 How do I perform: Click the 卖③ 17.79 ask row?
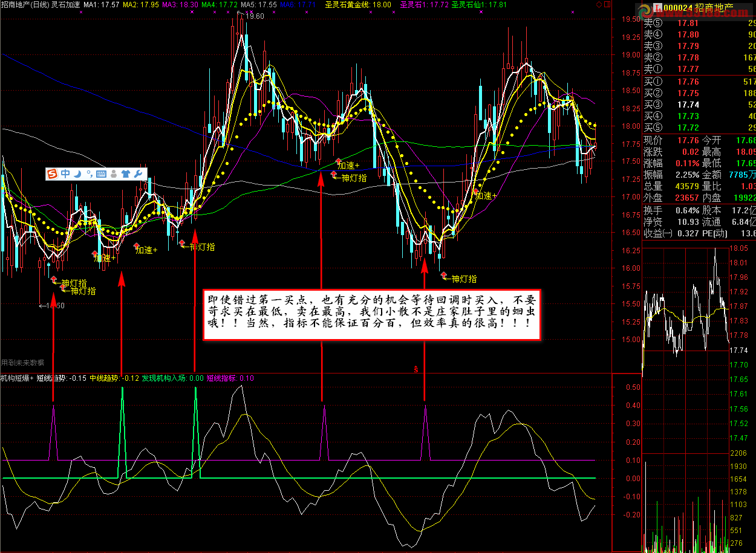click(x=699, y=46)
